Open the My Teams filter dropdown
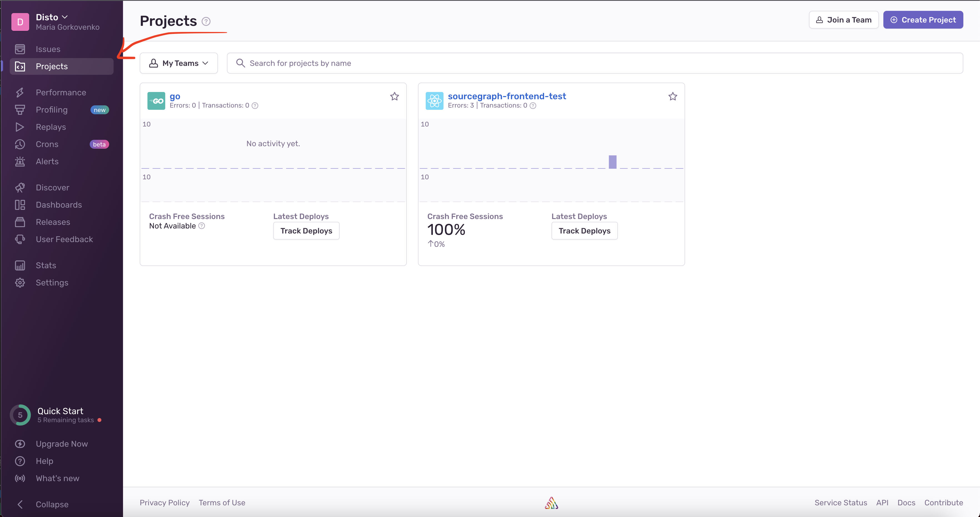The width and height of the screenshot is (980, 517). click(x=179, y=63)
